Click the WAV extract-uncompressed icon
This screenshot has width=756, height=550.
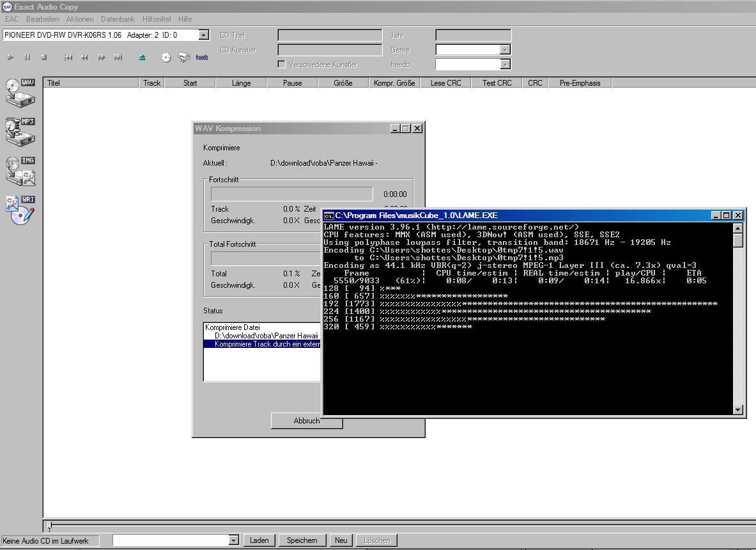[20, 93]
